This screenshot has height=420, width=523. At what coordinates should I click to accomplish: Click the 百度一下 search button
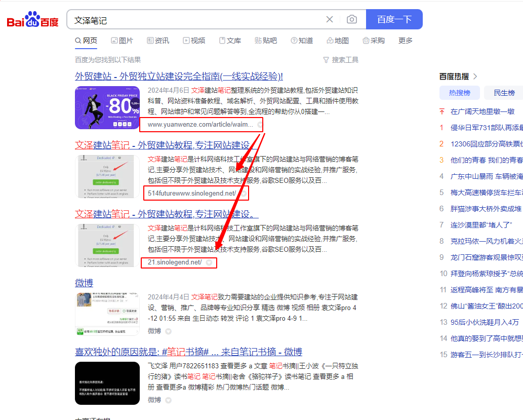click(394, 19)
